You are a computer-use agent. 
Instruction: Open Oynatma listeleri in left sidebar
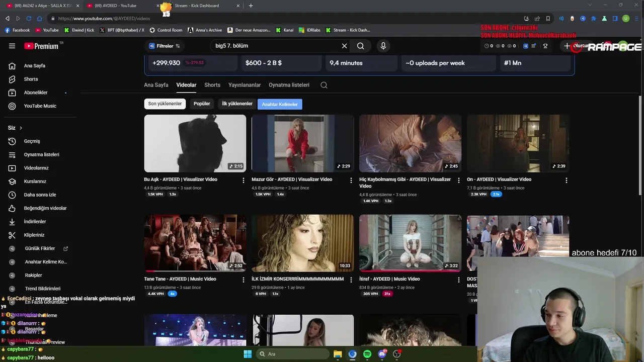[41, 154]
